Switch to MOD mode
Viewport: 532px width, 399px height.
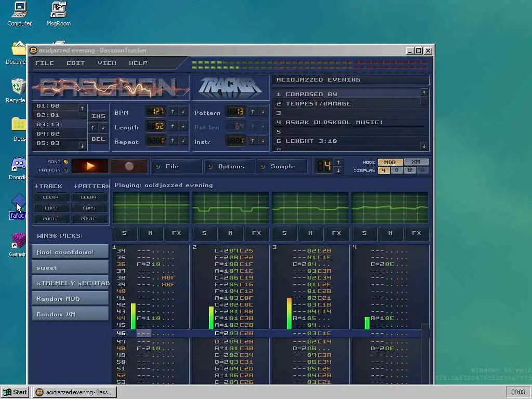[390, 162]
